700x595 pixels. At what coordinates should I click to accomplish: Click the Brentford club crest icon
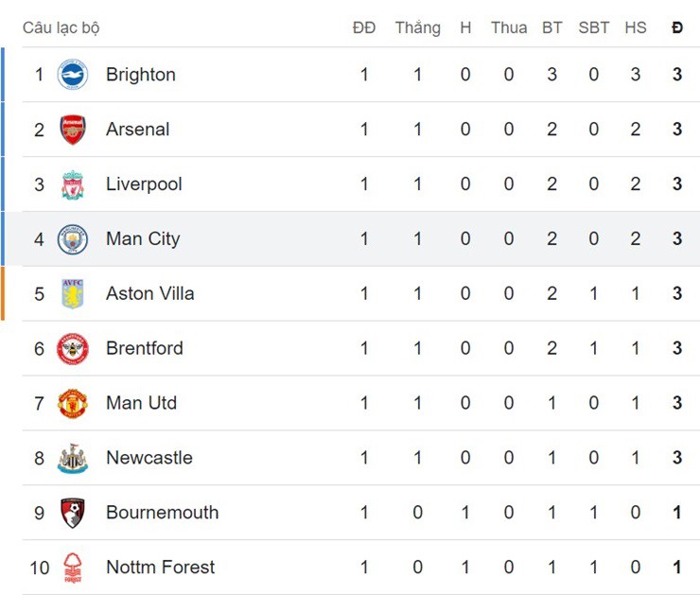[73, 349]
